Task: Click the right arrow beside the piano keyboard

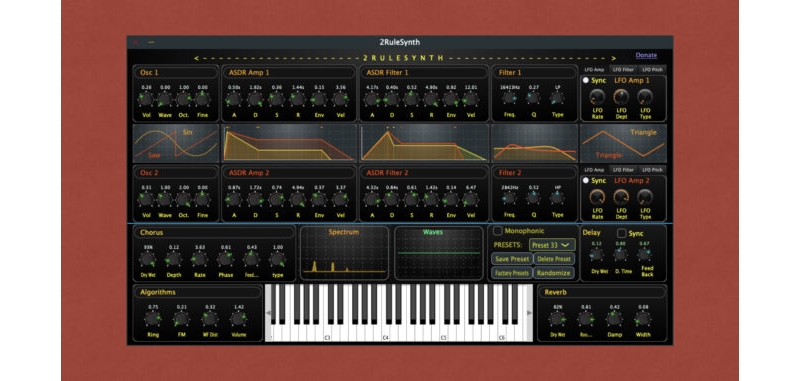Action: tap(529, 313)
